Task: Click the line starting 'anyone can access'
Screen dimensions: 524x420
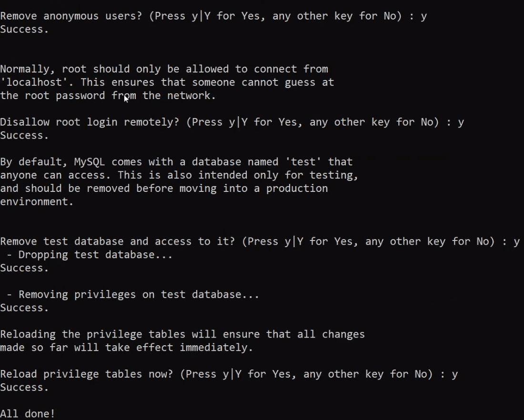Action: pos(179,175)
